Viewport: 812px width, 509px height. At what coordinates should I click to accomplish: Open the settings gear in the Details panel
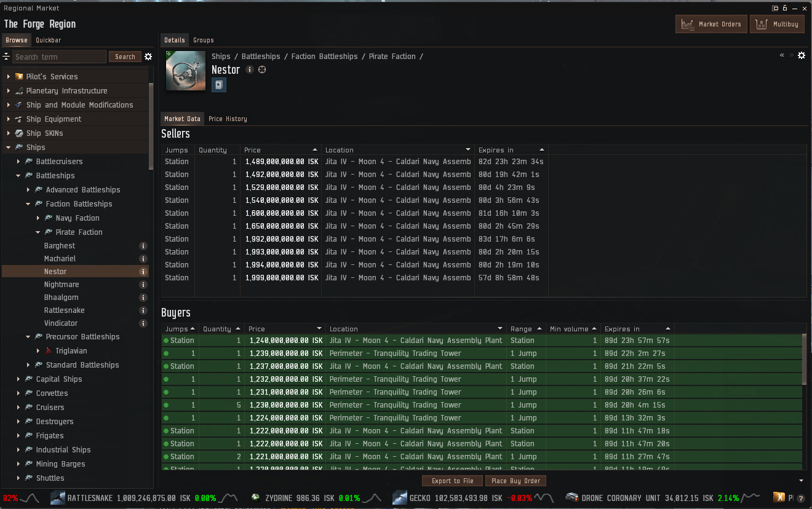tap(802, 55)
